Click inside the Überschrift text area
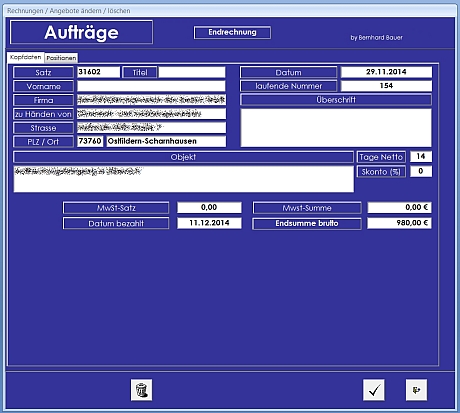460x413 pixels. coord(336,128)
